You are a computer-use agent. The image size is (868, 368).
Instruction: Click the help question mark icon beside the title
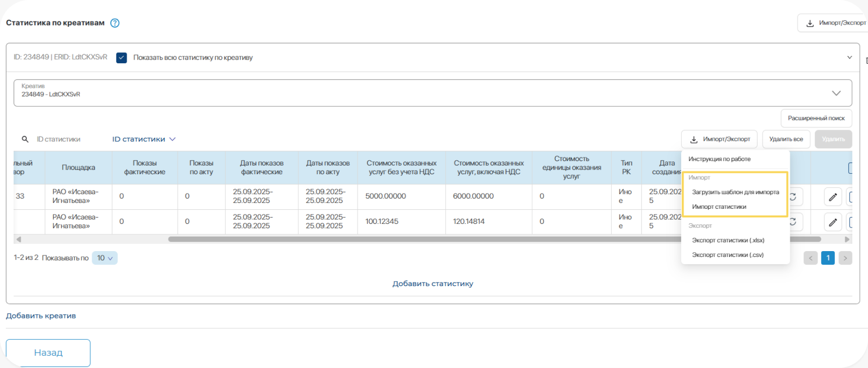coord(115,23)
